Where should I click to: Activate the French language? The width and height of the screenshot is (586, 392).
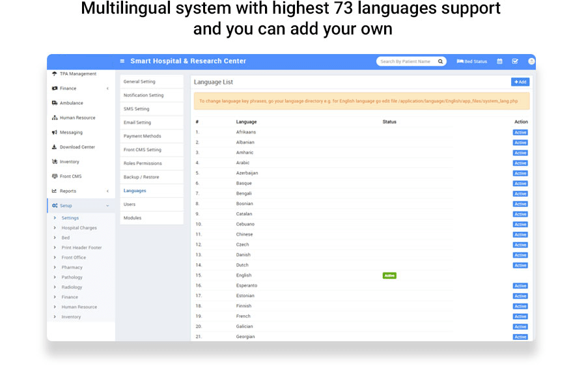pos(520,316)
